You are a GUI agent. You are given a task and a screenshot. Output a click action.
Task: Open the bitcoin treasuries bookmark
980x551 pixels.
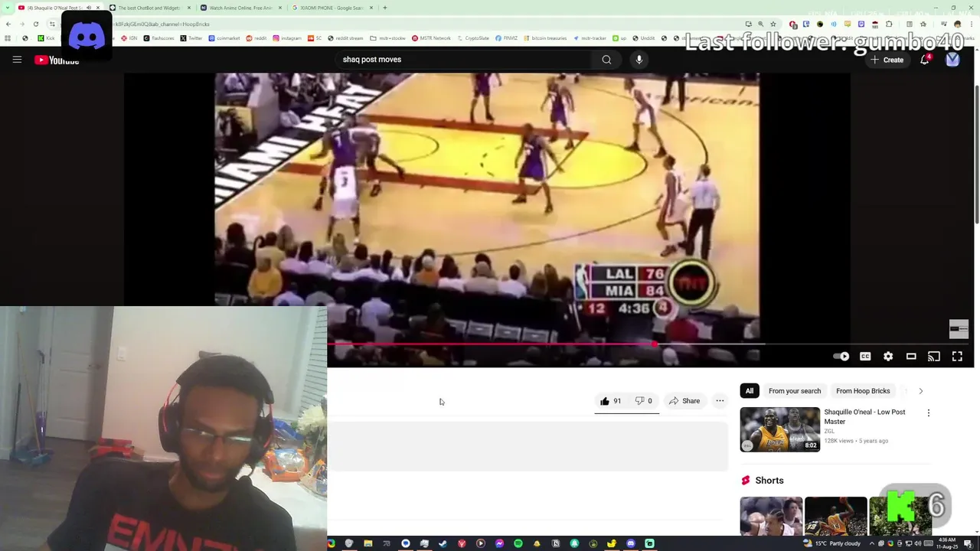545,38
